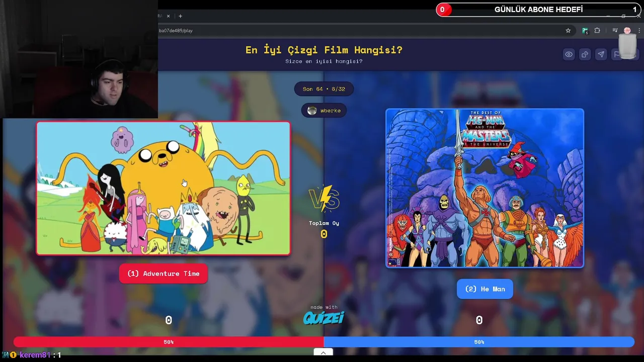The height and width of the screenshot is (362, 644).
Task: Click the Toplam Oy label
Action: tap(324, 223)
